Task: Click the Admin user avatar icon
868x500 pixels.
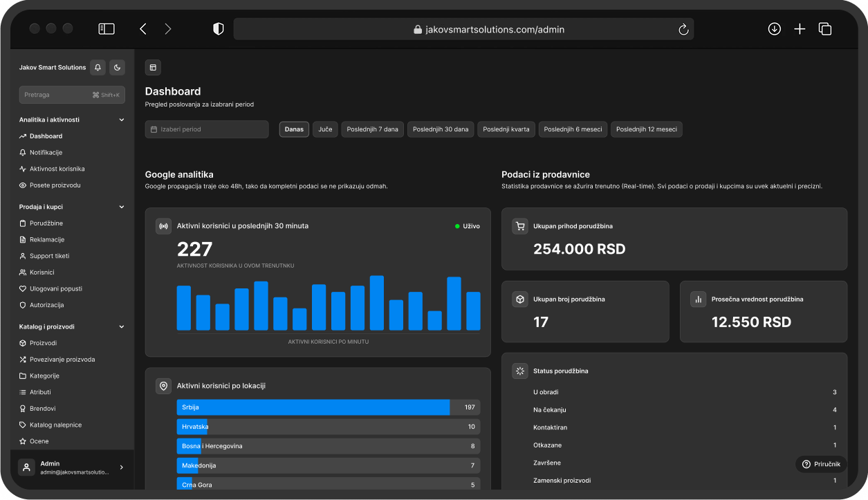Action: pos(26,467)
